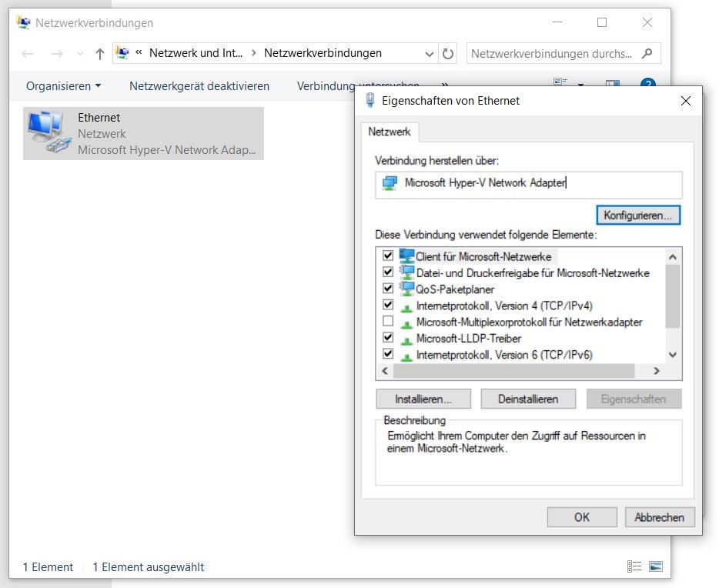Close the Eigenschaften von Ethernet dialog
This screenshot has width=719, height=588.
click(686, 101)
